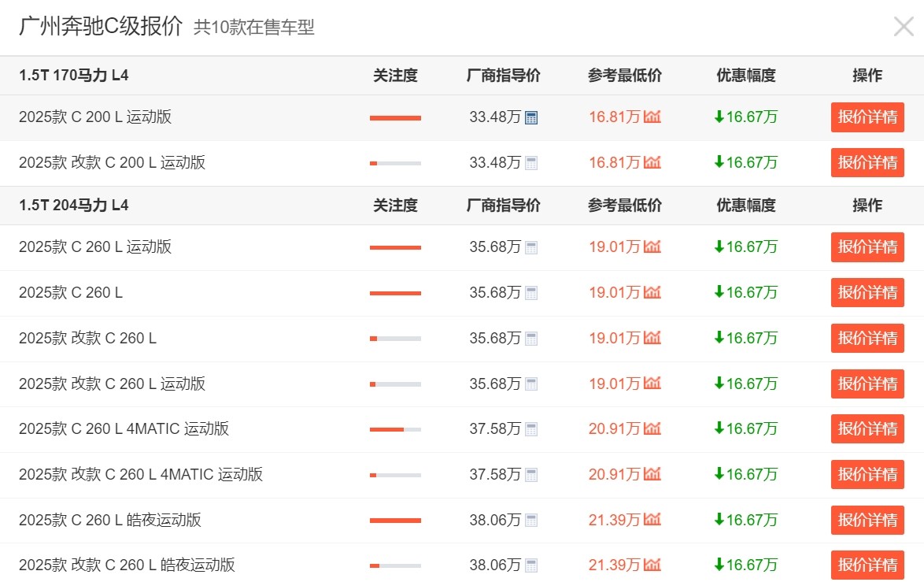924x582 pixels.
Task: Open calculator icon for 2025款 C 260 L 4MATIC 运动版
Action: point(531,429)
